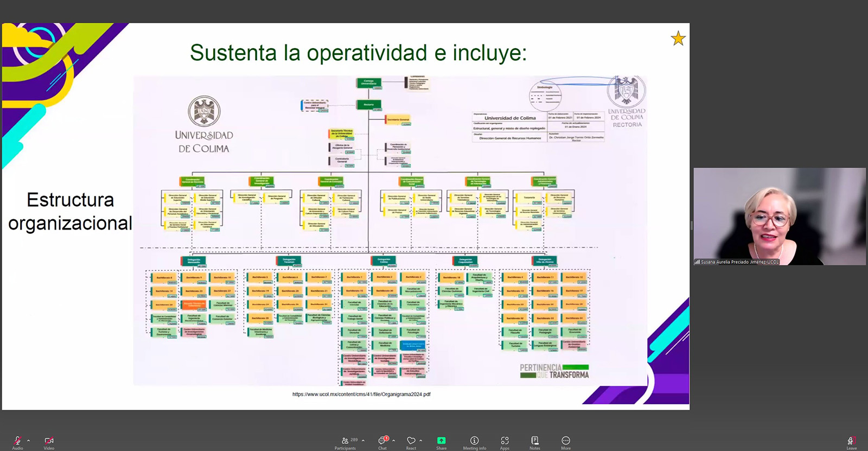Click the Organigrama2024.pdf link on the slide
Image resolution: width=868 pixels, height=451 pixels.
click(x=361, y=395)
